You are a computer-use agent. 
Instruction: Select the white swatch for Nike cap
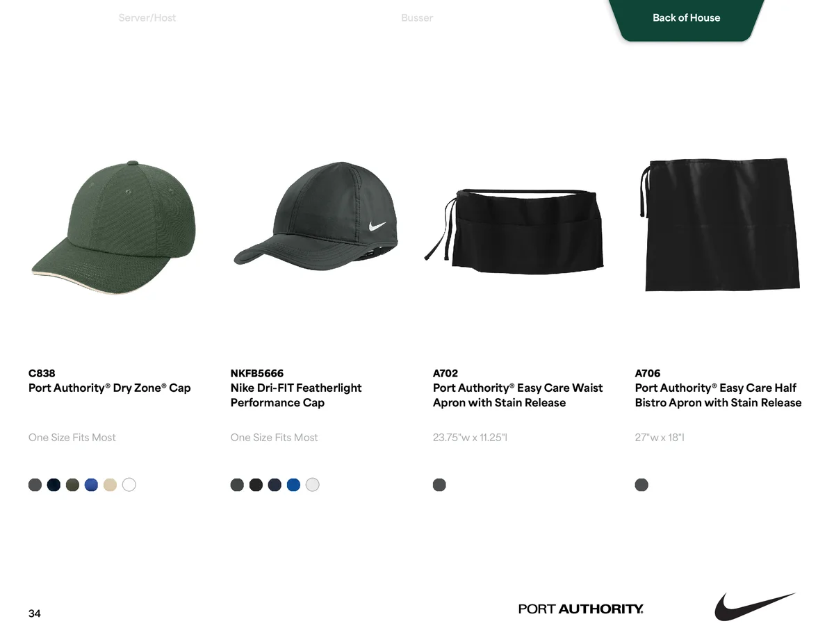coord(313,485)
